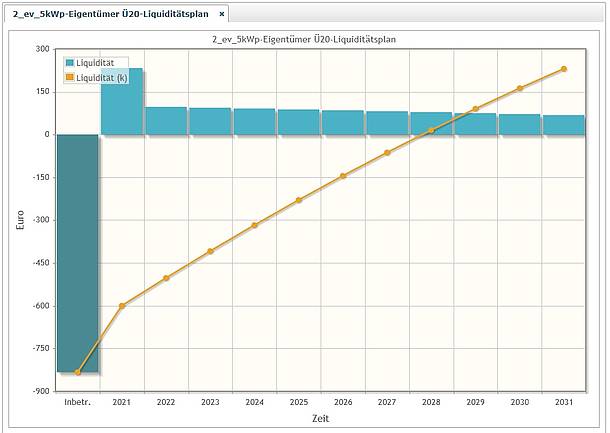
Task: Click the tall 2021 liquidity bar
Action: tap(122, 100)
